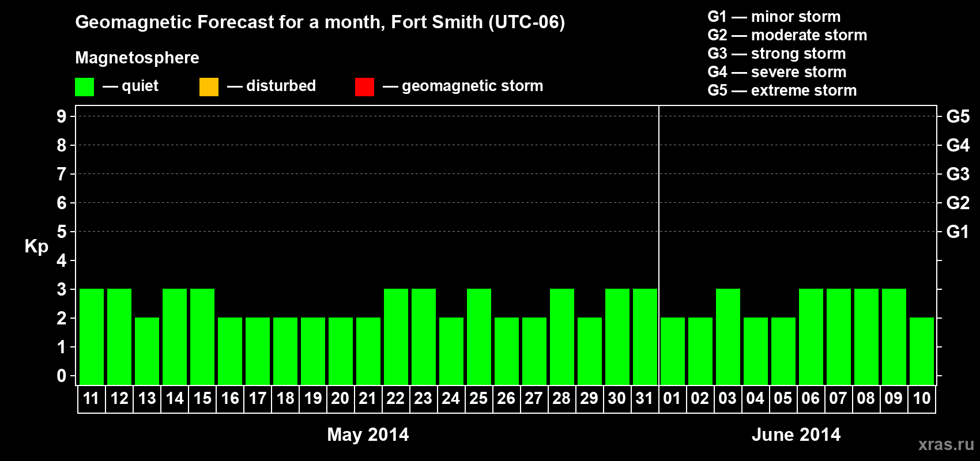Select the May 19 Kp bar
Viewport: 980px width, 461px height.
tap(313, 351)
